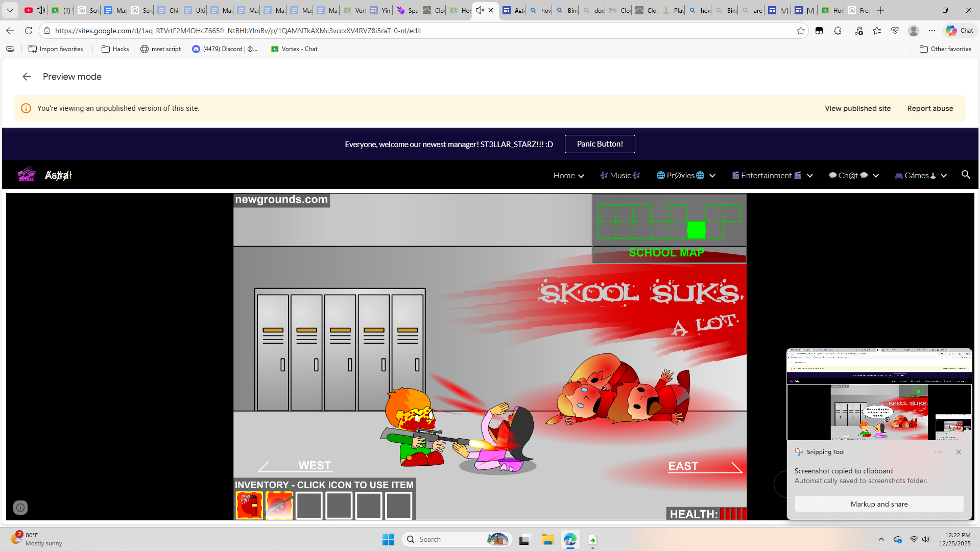This screenshot has width=980, height=551.
Task: Open Task View from taskbar
Action: (524, 539)
